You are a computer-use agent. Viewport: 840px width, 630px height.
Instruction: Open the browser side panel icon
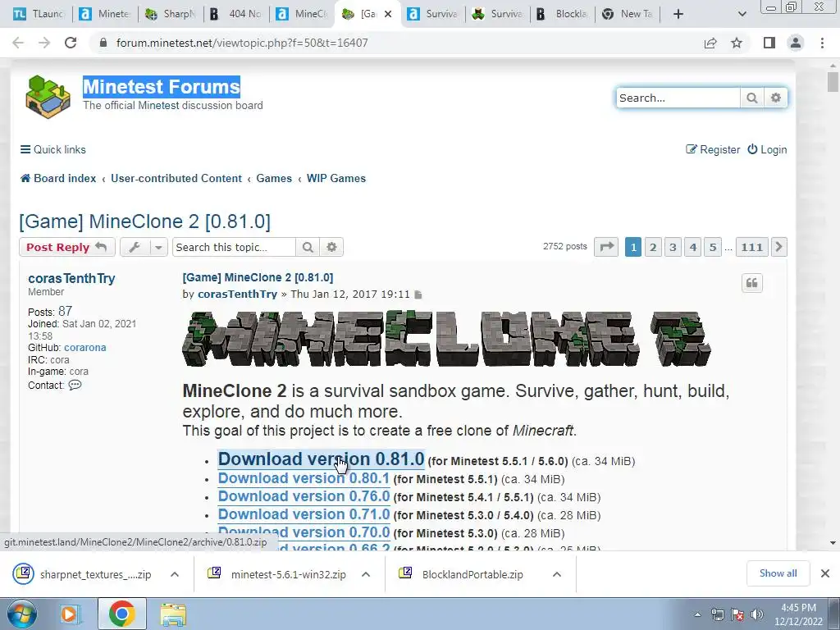(769, 43)
